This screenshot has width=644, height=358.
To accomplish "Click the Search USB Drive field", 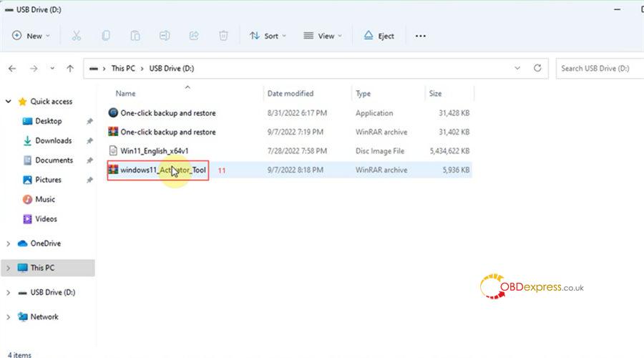I will point(600,68).
